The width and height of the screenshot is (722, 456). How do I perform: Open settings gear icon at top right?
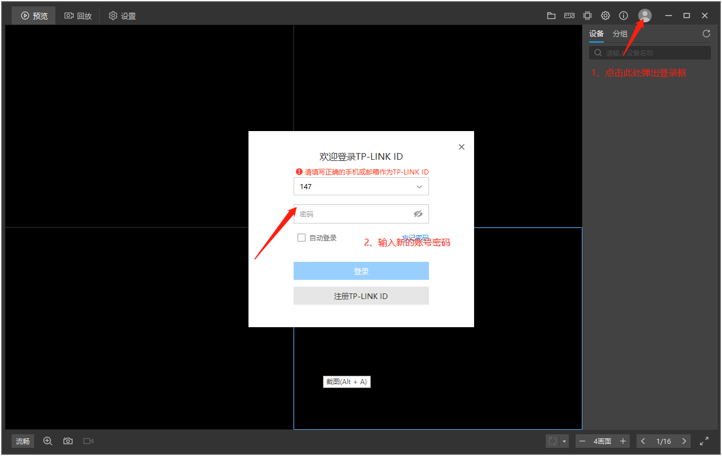[605, 16]
